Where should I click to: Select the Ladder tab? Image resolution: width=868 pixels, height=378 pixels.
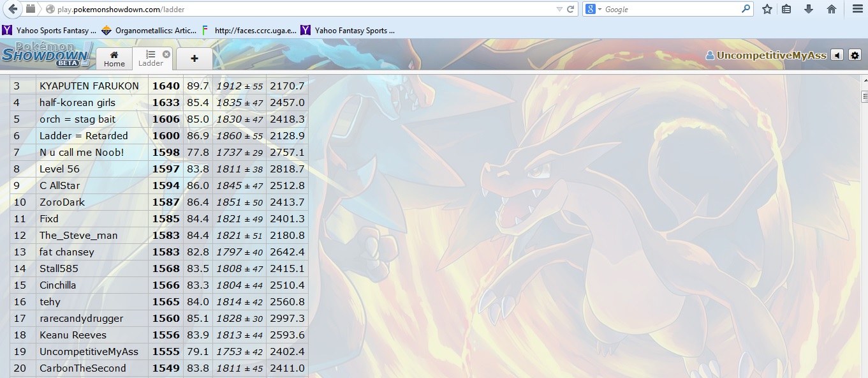(x=151, y=58)
